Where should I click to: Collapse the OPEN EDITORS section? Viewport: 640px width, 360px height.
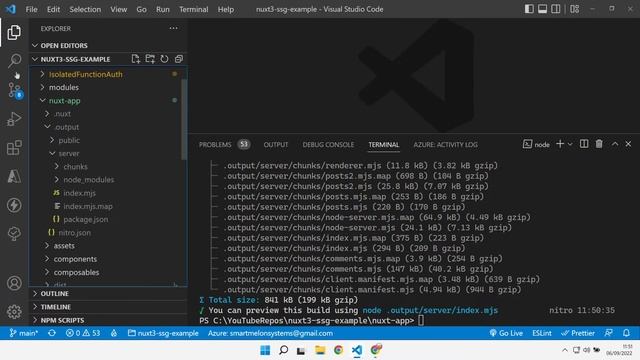[x=108, y=45]
